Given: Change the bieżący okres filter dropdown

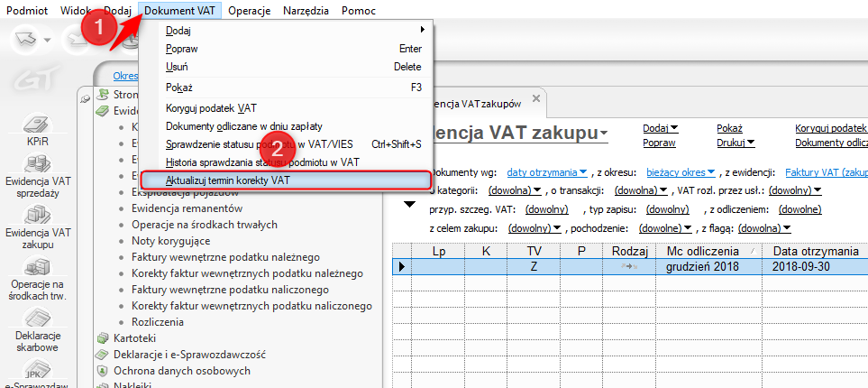Looking at the screenshot, I should (681, 172).
